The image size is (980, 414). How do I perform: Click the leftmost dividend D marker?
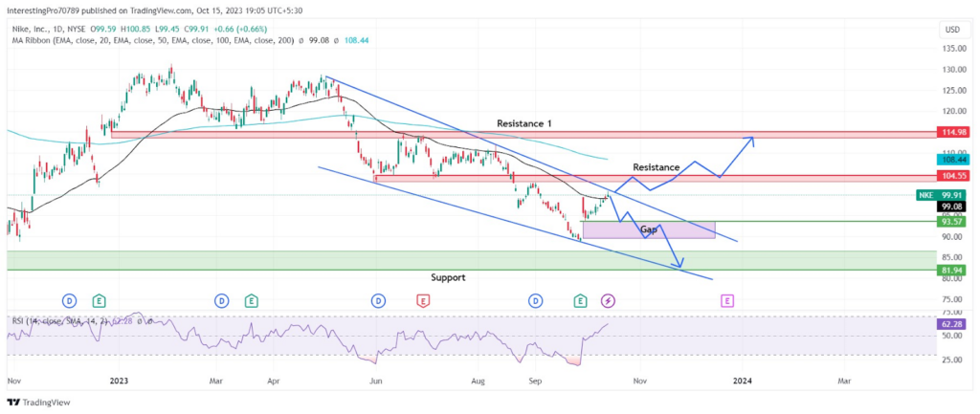(x=69, y=301)
